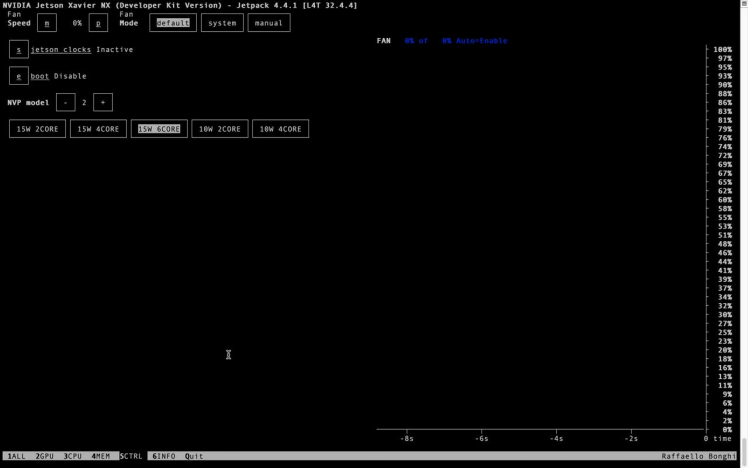Click the boot label
This screenshot has width=748, height=468.
click(x=40, y=76)
